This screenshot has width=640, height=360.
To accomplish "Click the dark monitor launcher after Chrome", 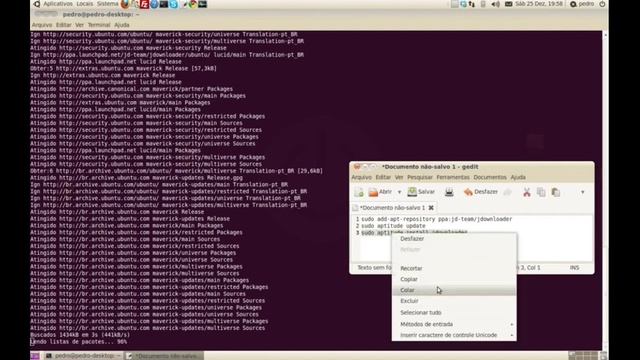I will click(x=202, y=4).
